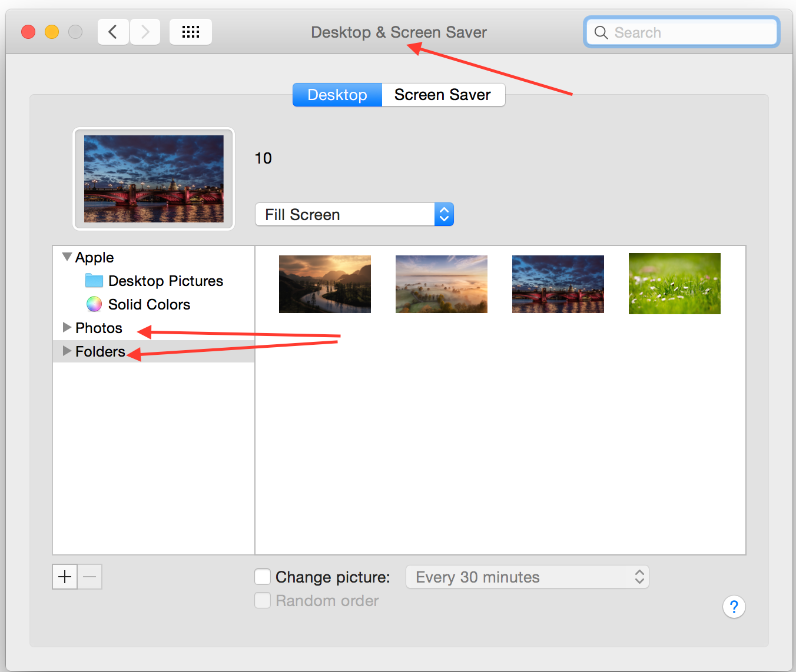Collapse the Apple group triangle
796x672 pixels.
[67, 257]
